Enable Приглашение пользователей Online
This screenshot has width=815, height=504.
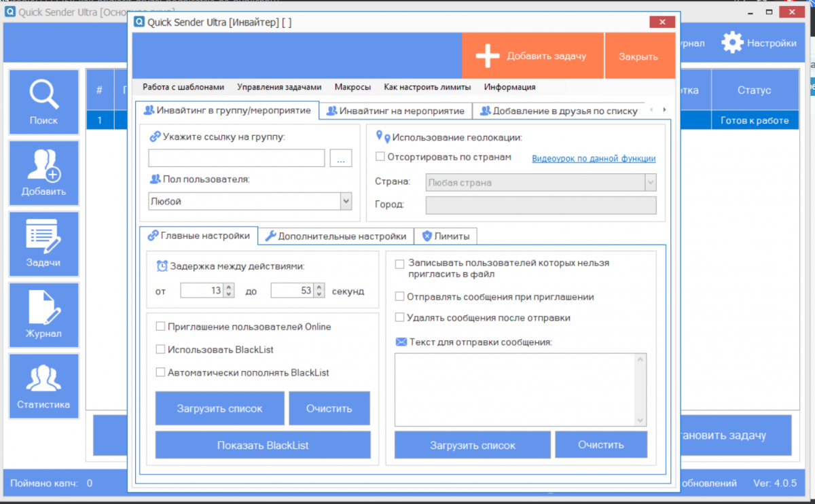pos(161,327)
